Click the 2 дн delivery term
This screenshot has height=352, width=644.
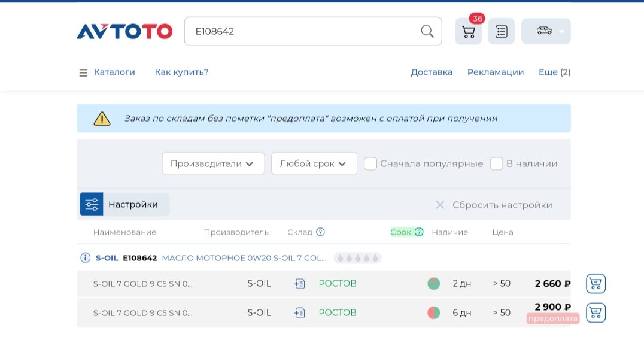[461, 284]
